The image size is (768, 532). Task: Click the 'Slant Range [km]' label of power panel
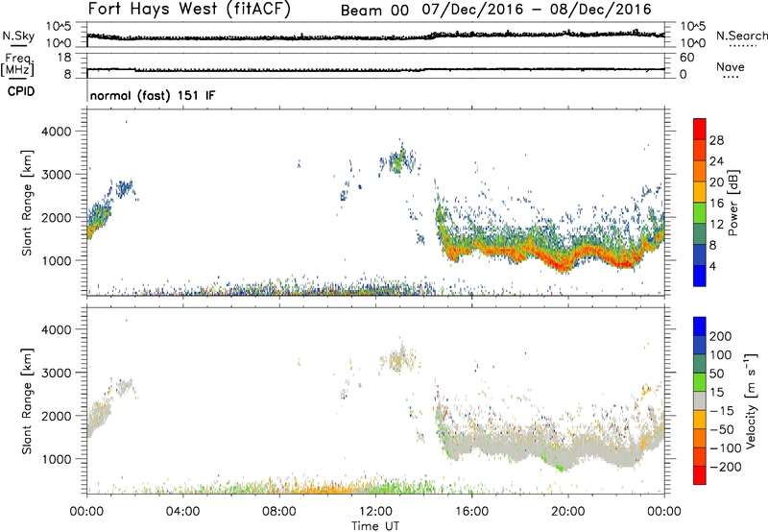pyautogui.click(x=27, y=203)
